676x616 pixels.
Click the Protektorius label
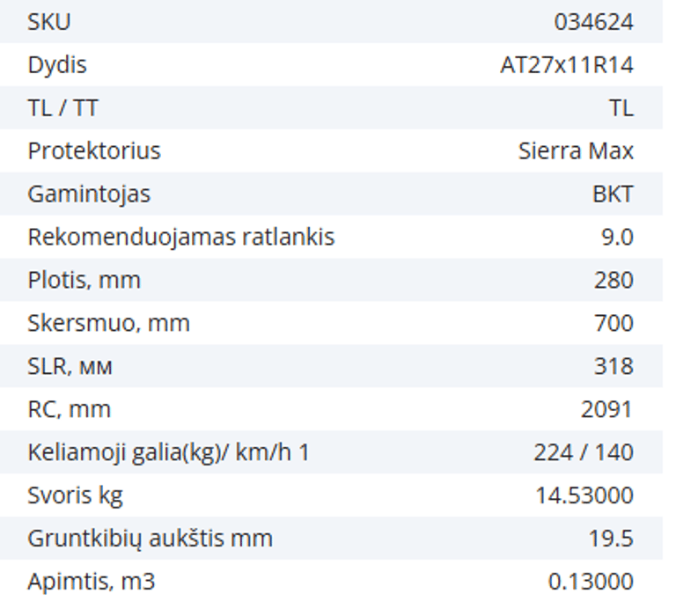[x=94, y=151]
